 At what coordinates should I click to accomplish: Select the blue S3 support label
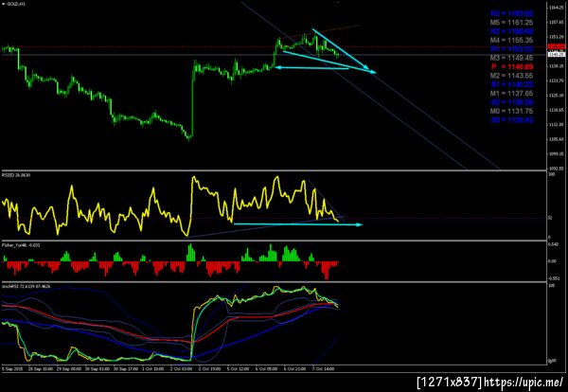point(512,120)
